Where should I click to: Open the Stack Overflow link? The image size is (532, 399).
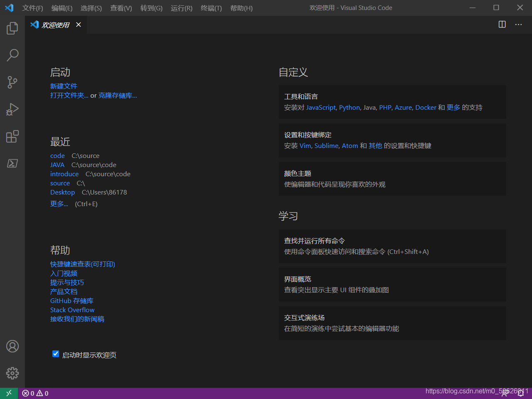(x=72, y=310)
